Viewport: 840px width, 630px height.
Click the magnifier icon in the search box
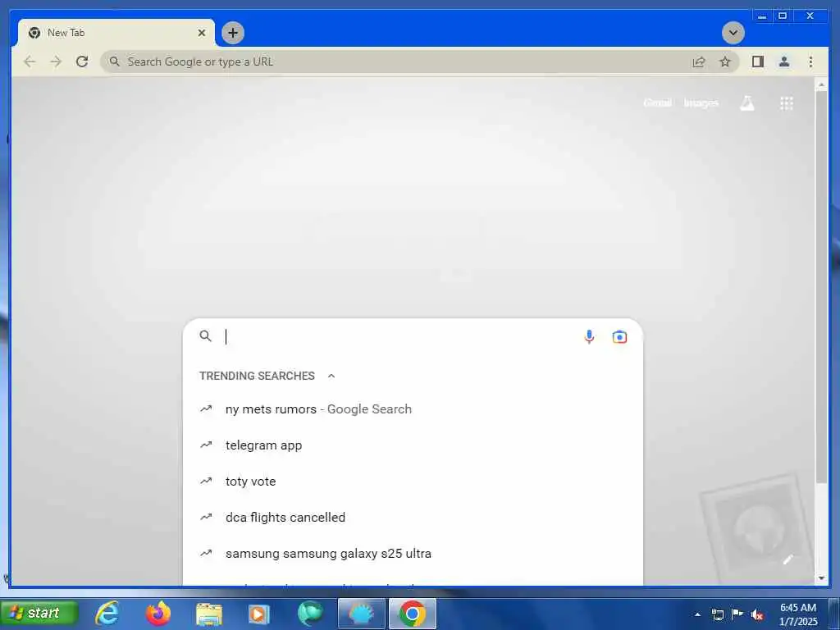(205, 336)
